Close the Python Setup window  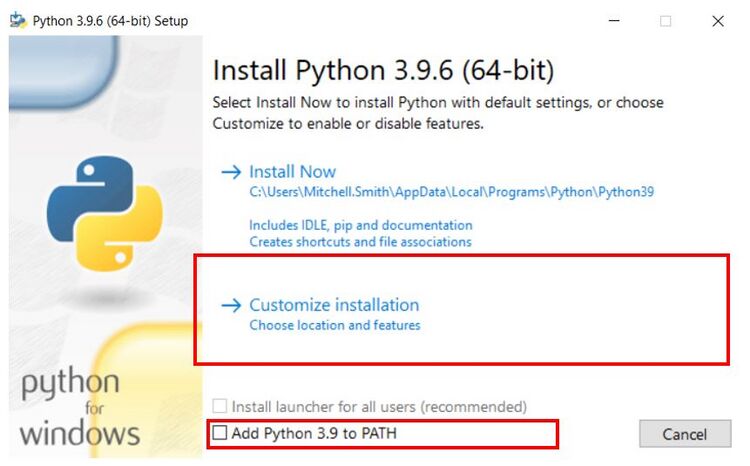(x=717, y=20)
